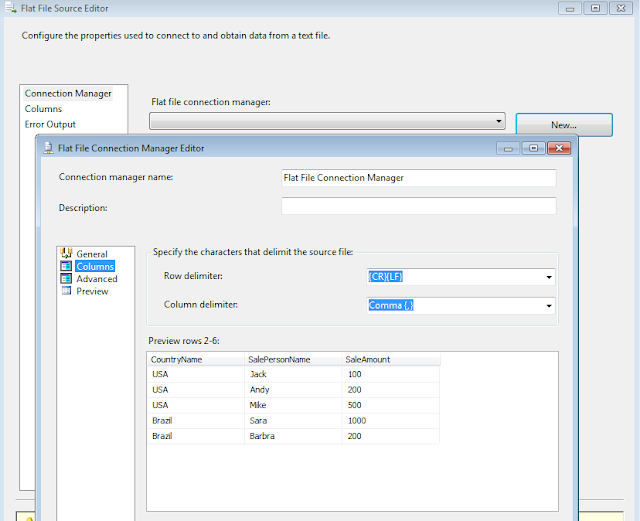This screenshot has height=521, width=640.
Task: Click the Advanced page icon
Action: [x=66, y=278]
